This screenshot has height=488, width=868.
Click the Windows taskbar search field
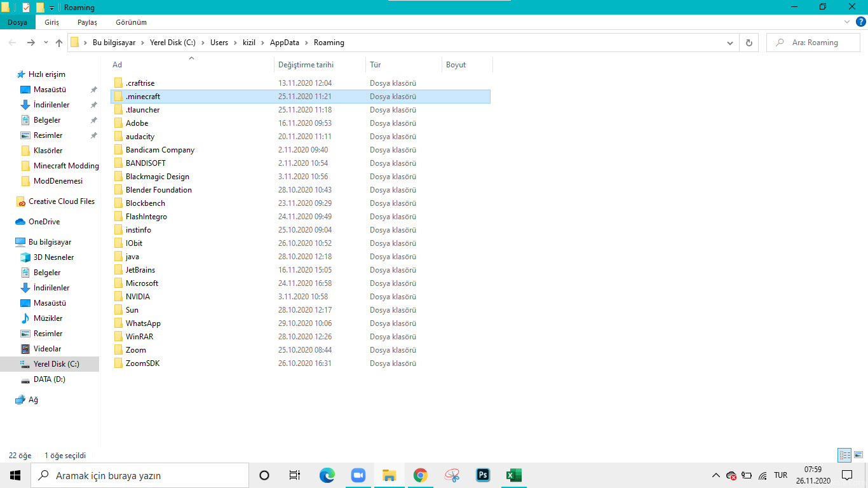point(140,475)
